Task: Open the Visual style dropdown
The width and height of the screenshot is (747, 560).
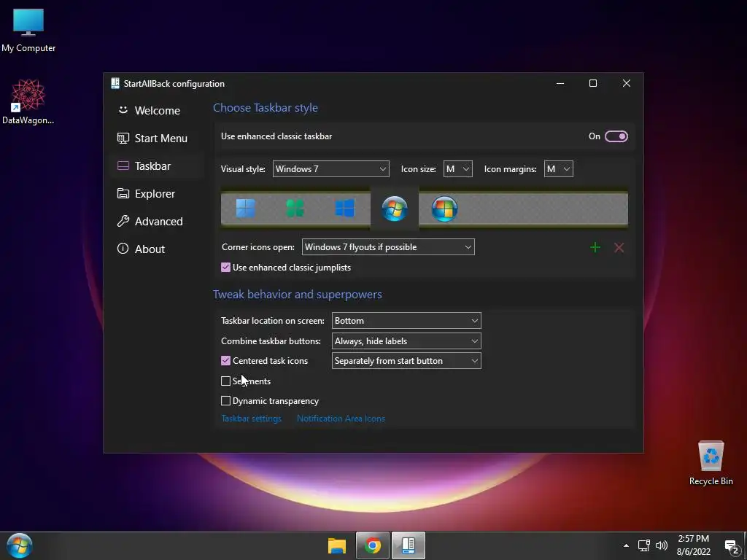Action: [330, 169]
